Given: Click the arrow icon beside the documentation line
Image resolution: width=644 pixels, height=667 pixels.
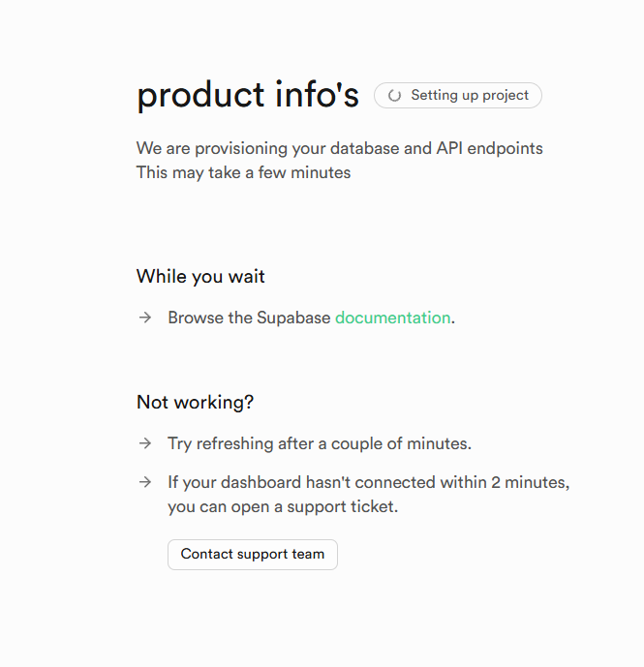Looking at the screenshot, I should click(x=145, y=318).
